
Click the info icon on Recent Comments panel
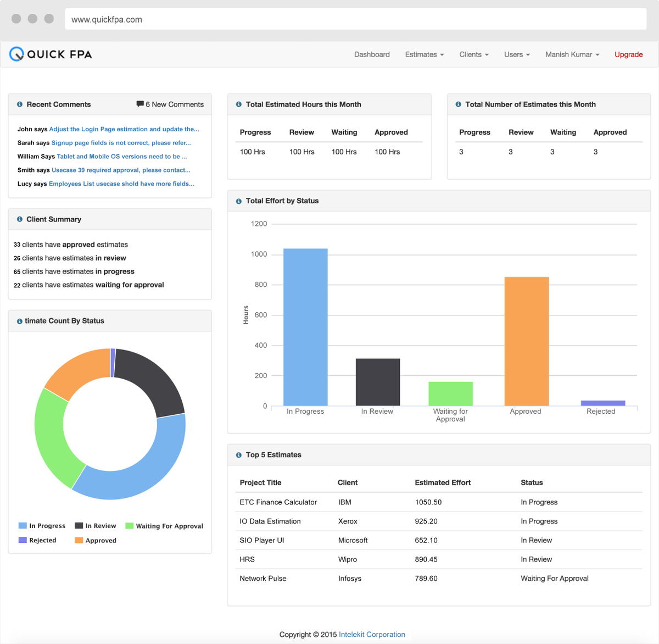pos(19,104)
